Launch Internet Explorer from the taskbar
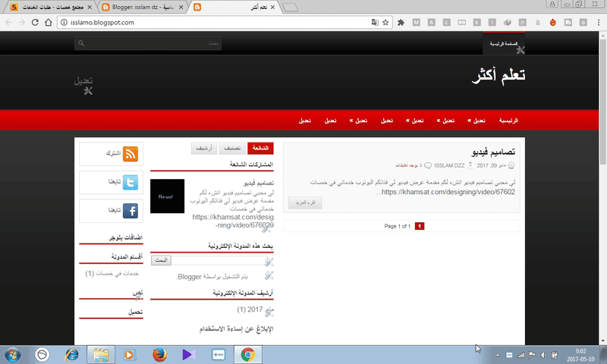607x364 pixels. (71, 354)
